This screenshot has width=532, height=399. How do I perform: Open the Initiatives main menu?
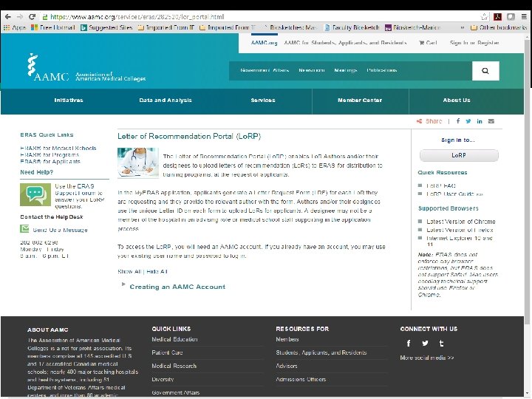tap(69, 100)
